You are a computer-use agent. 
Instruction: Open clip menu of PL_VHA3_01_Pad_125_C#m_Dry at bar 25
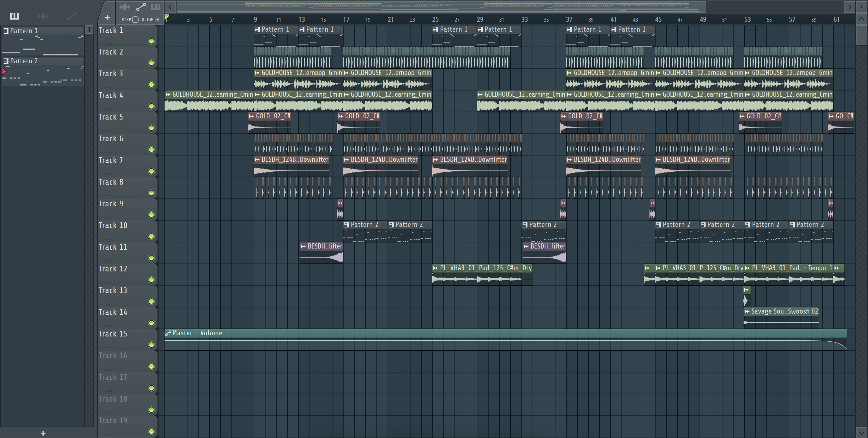(x=436, y=268)
